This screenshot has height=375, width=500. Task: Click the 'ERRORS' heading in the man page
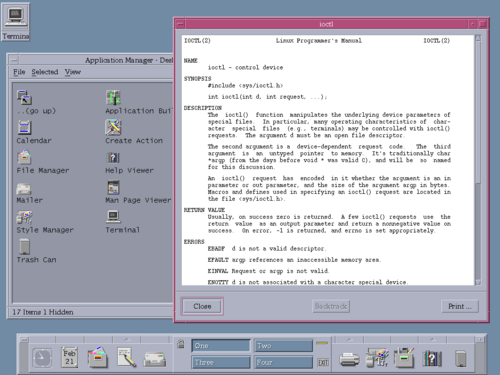click(194, 242)
